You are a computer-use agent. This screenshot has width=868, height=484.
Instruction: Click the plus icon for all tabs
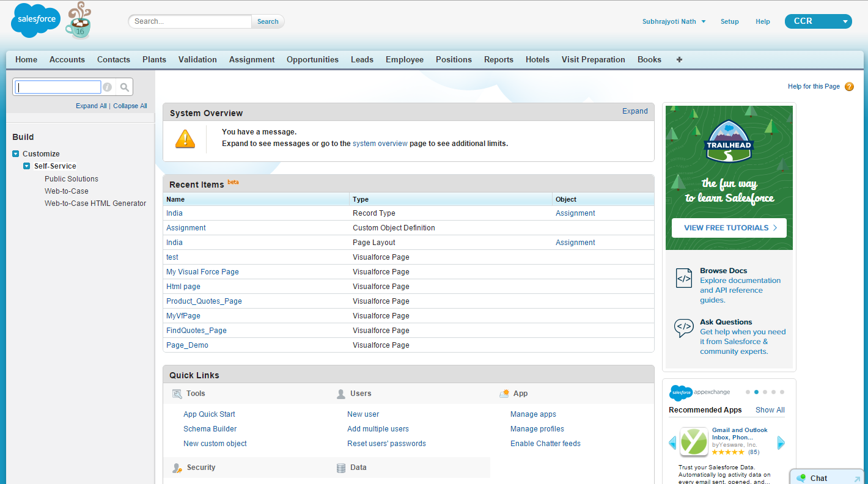(x=679, y=59)
